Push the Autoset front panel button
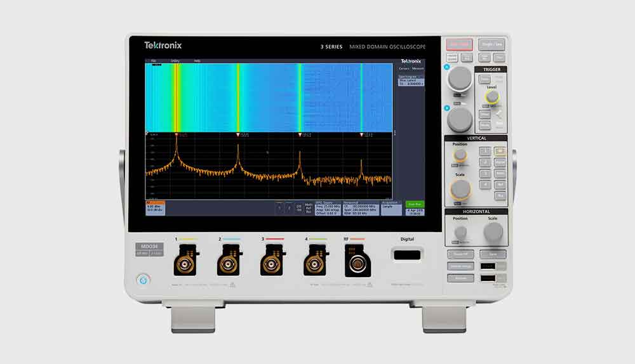This screenshot has height=364, width=635. click(x=460, y=278)
